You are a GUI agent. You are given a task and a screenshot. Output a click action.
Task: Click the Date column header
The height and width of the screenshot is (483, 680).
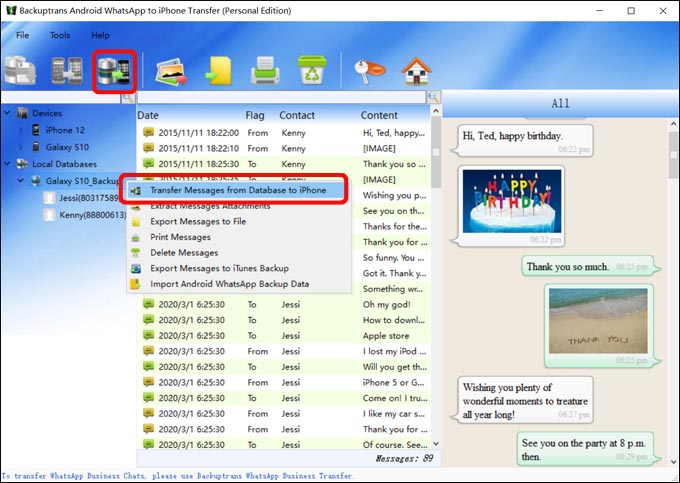tap(148, 115)
